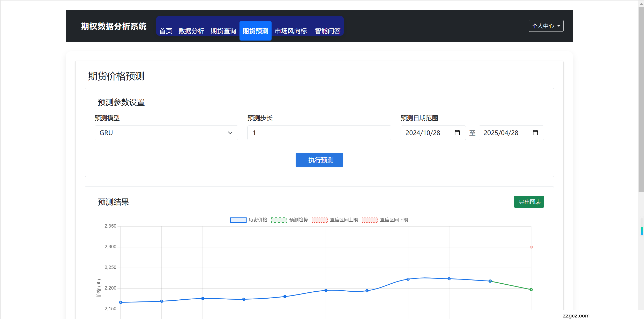
Task: Click the green predicted trend data point
Action: tap(531, 290)
